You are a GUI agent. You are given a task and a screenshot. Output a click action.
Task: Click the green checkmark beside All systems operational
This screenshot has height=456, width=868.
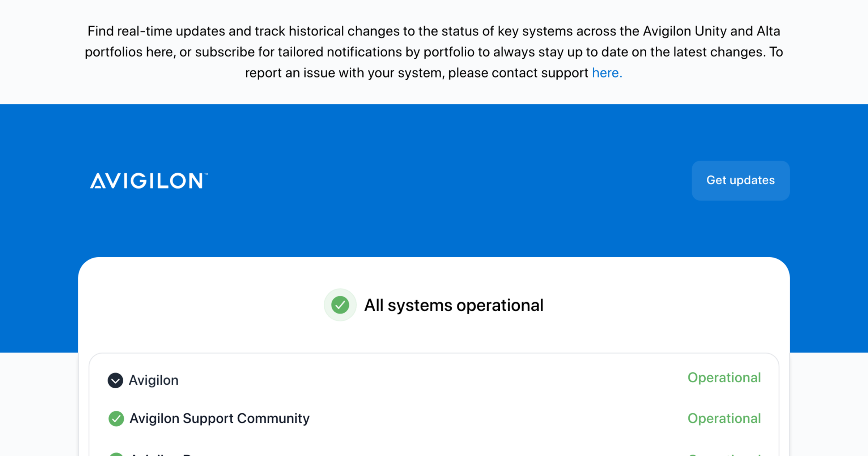coord(340,305)
